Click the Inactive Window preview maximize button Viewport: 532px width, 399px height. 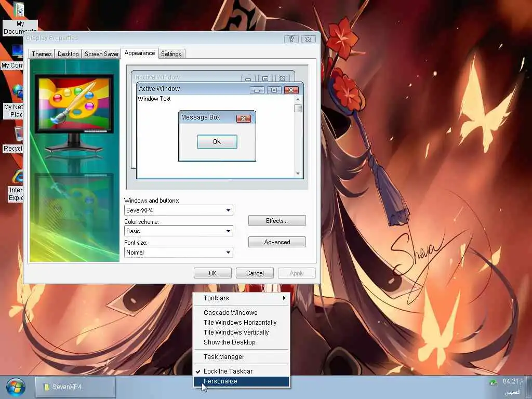coord(265,78)
